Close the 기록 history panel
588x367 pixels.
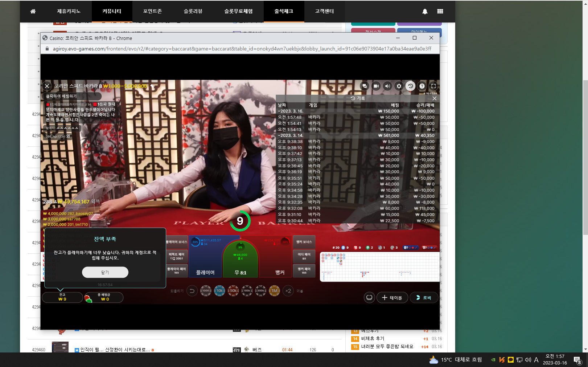coord(434,98)
